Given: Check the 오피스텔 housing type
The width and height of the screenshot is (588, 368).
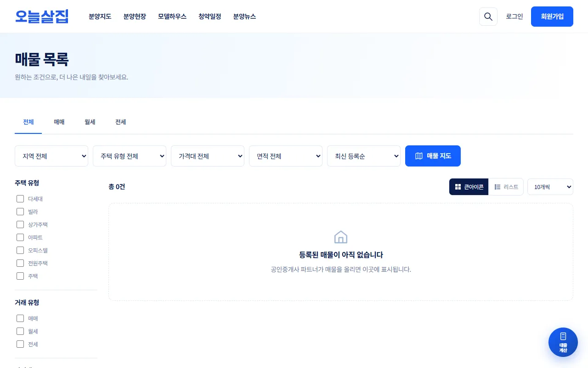Looking at the screenshot, I should (x=20, y=250).
